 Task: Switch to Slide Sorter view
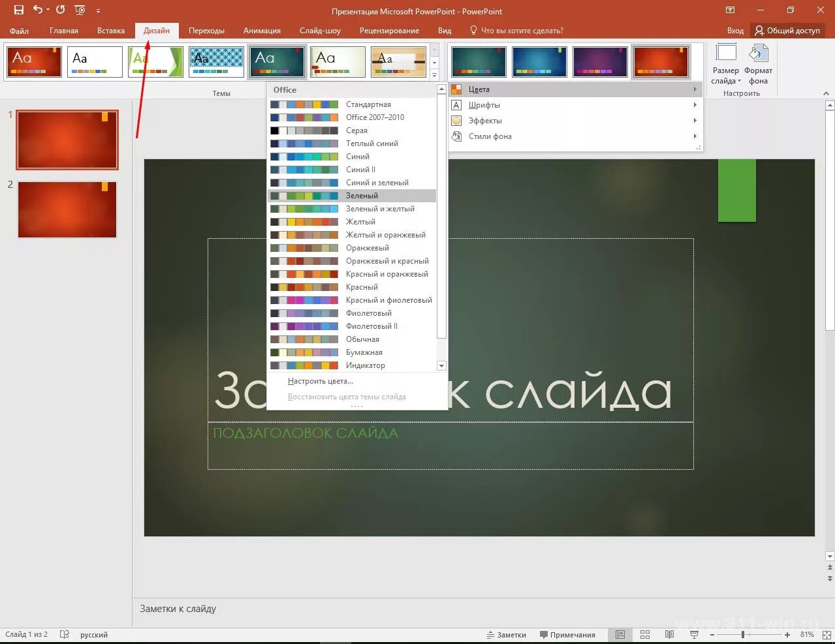click(x=645, y=634)
